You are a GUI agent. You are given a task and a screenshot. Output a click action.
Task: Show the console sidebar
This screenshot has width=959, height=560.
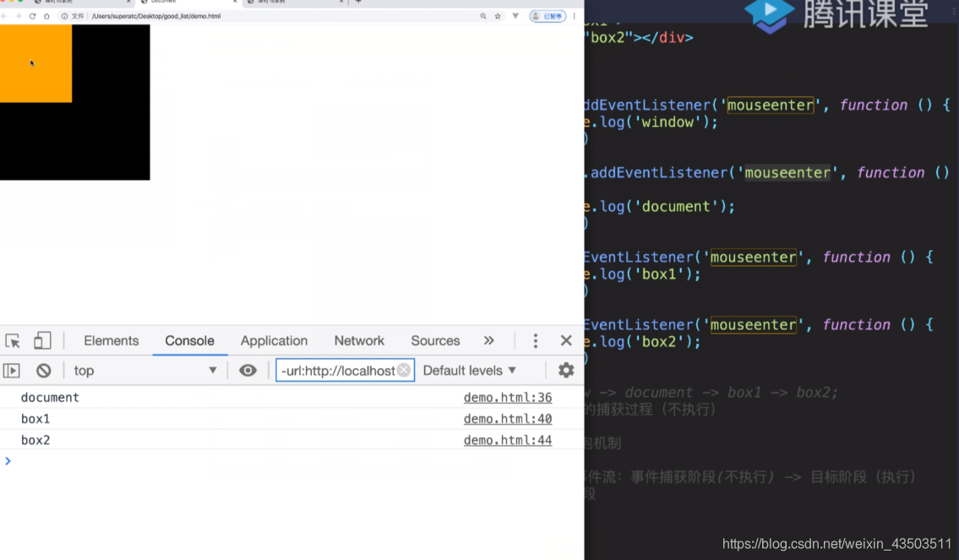pyautogui.click(x=12, y=371)
